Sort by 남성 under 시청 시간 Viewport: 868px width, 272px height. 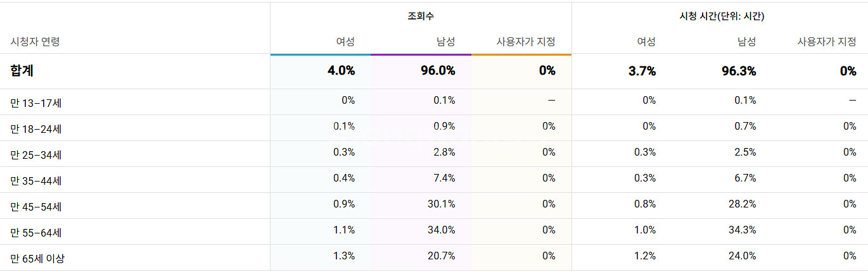pos(746,42)
